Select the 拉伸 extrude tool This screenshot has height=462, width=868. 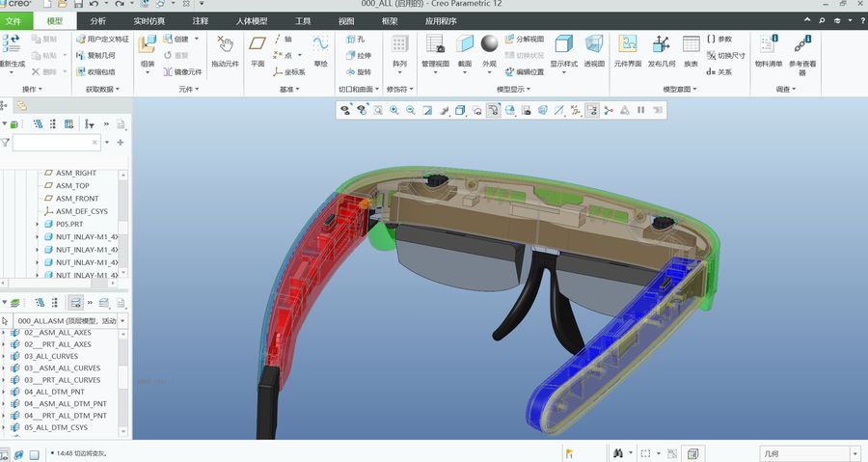coord(358,55)
